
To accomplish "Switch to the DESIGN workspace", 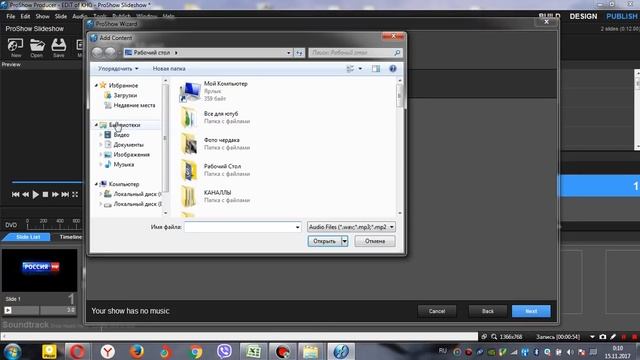I will 583,16.
